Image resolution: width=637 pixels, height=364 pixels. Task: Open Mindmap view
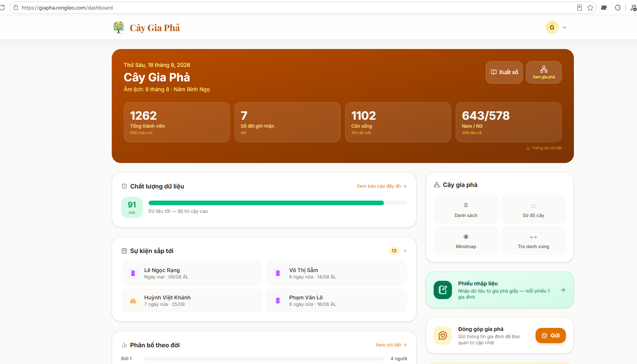[466, 241]
